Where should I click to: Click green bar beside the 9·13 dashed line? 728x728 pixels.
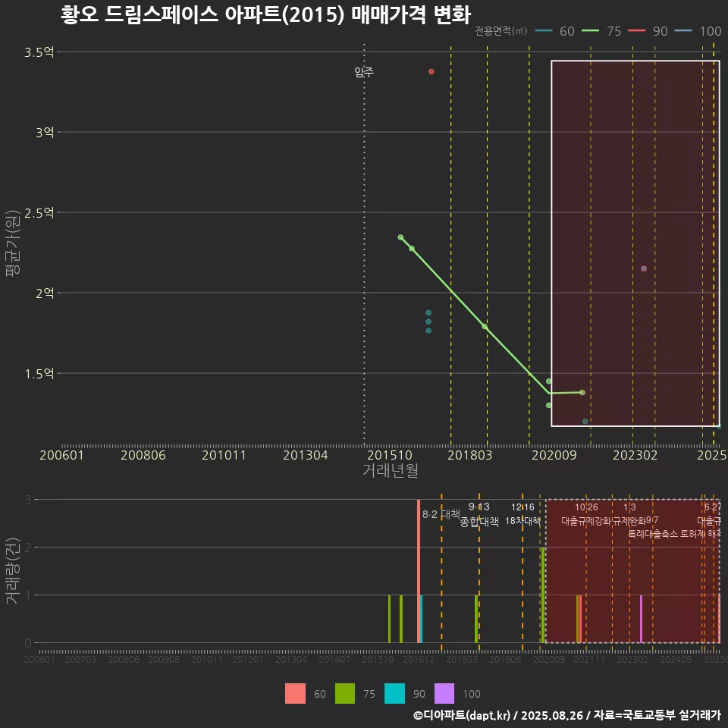click(476, 619)
